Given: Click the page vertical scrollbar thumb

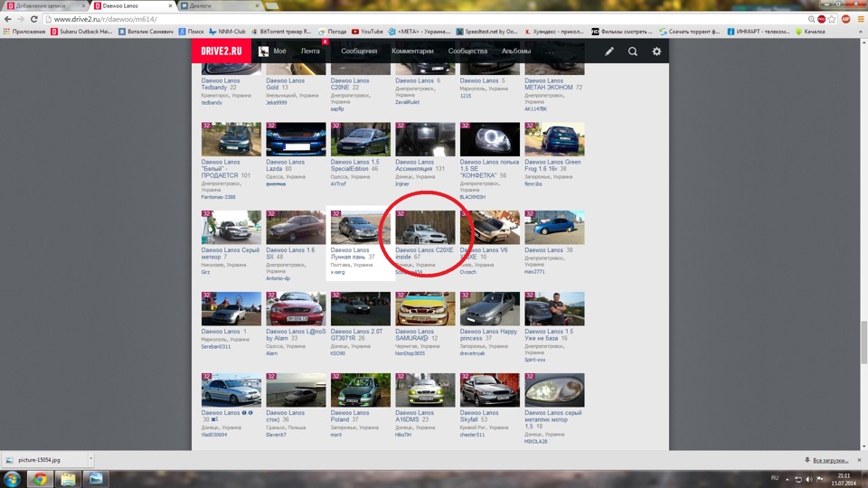Looking at the screenshot, I should click(863, 342).
